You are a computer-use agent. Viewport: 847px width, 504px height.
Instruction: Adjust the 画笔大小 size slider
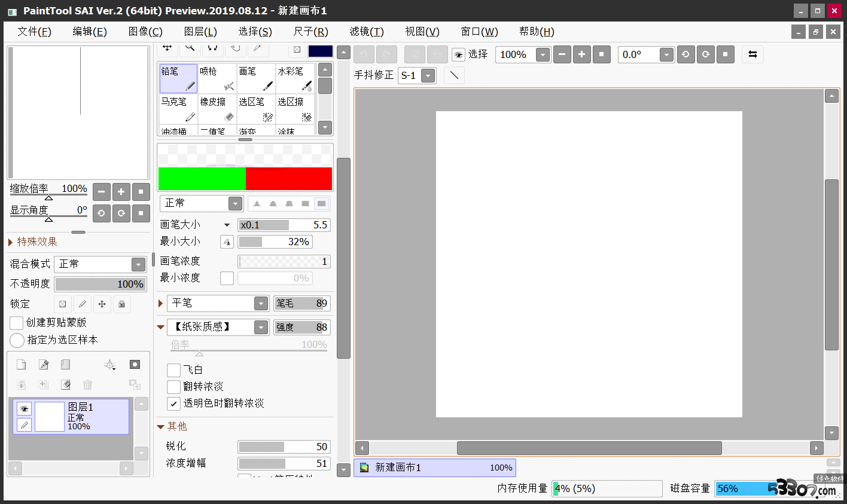[x=284, y=225]
